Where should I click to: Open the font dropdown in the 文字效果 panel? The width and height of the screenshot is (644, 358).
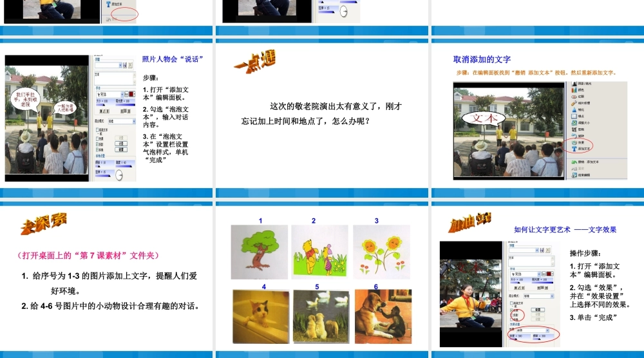(x=538, y=274)
